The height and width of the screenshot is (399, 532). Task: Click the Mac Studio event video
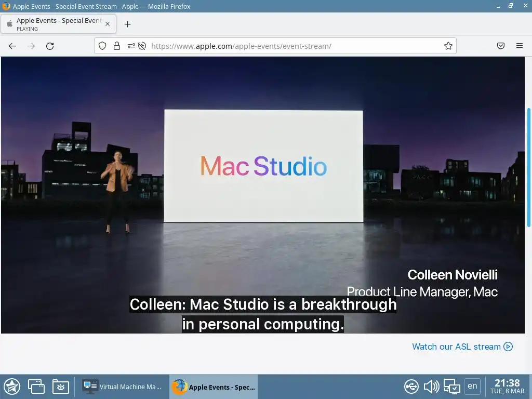(263, 195)
